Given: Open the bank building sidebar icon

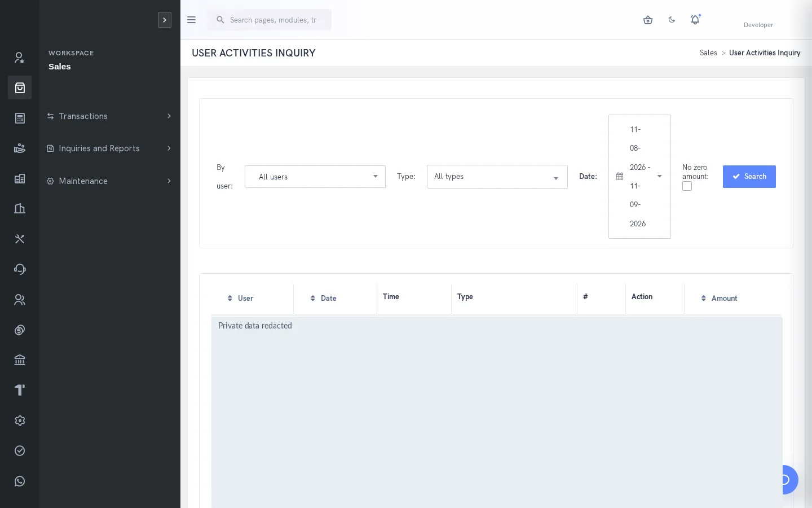Looking at the screenshot, I should (x=20, y=360).
